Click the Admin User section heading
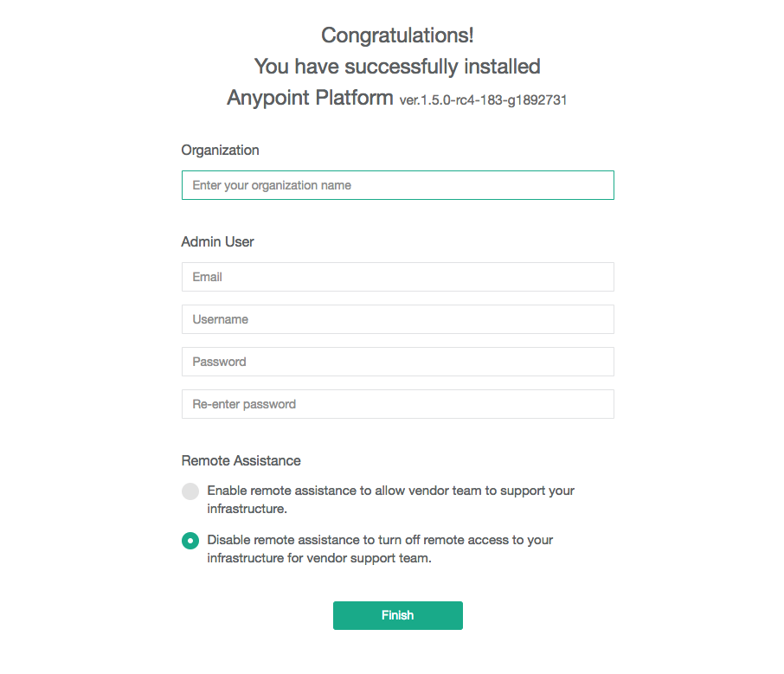The image size is (784, 674). point(217,242)
